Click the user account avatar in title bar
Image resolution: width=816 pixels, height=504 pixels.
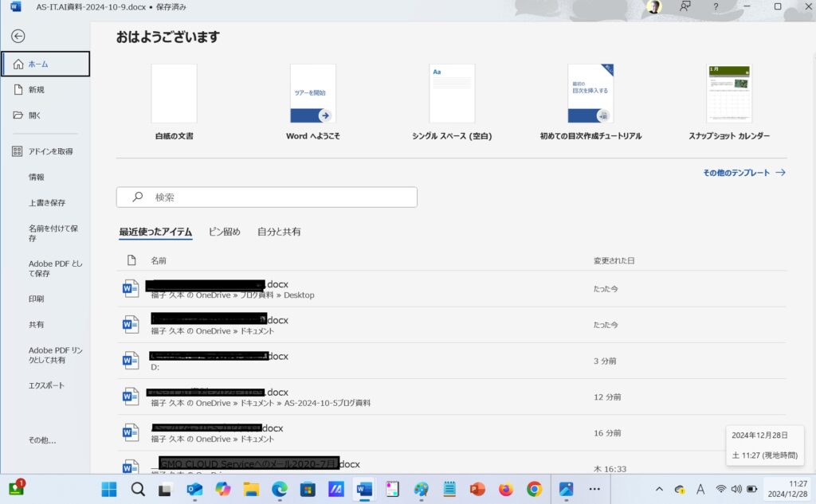tap(653, 6)
